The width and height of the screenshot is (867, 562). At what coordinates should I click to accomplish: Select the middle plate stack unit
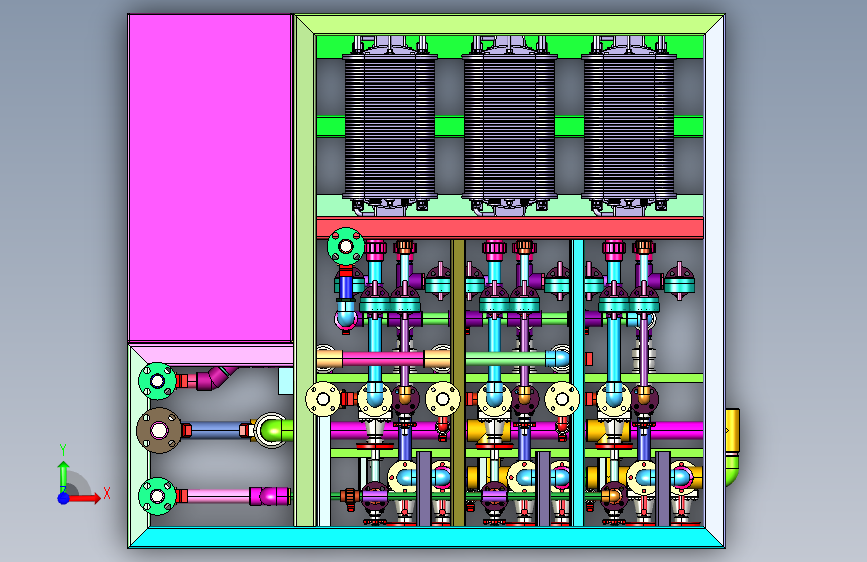coord(509,124)
